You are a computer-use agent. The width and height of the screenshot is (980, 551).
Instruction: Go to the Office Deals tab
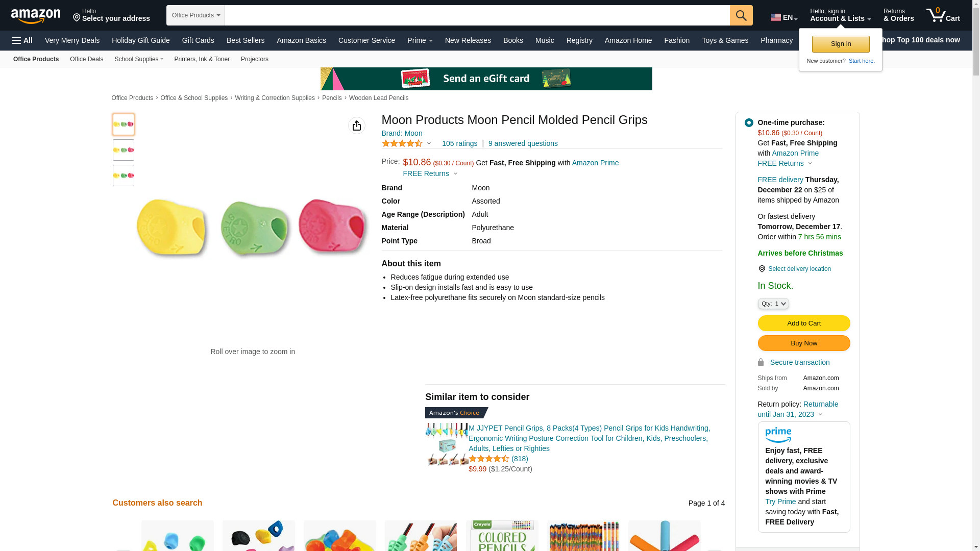click(86, 59)
